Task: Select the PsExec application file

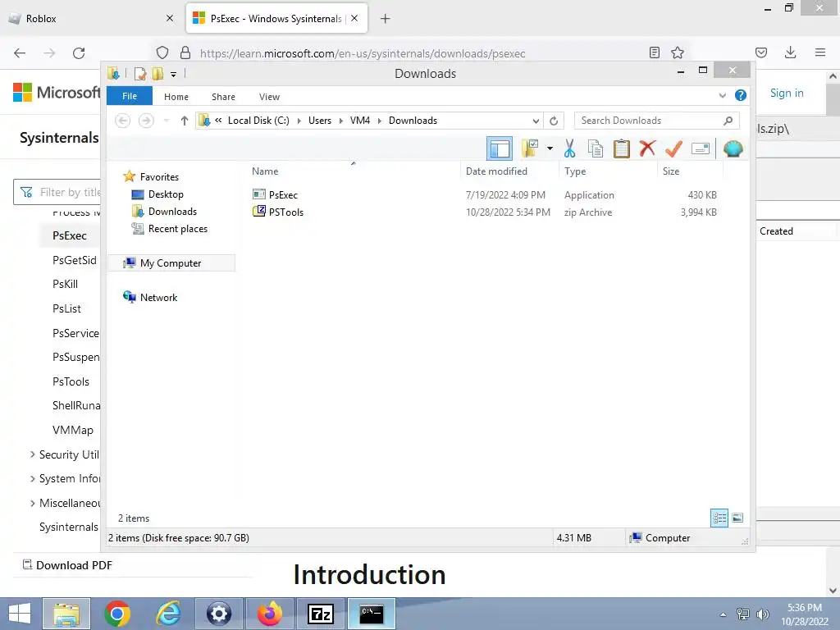Action: 283,195
